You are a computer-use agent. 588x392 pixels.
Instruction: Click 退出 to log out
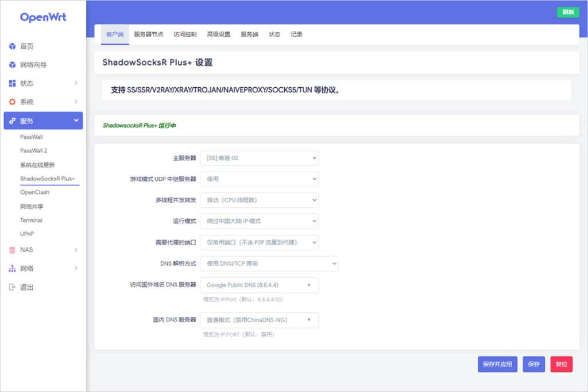[26, 288]
